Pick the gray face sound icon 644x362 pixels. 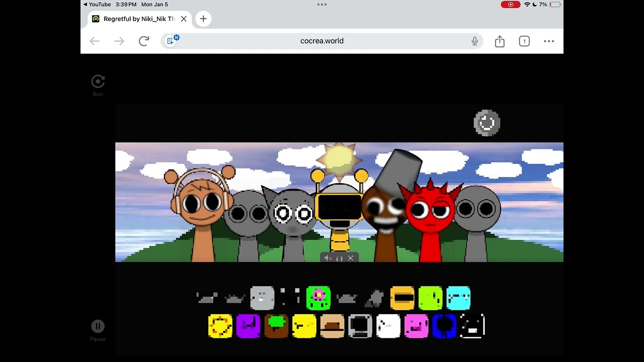(x=262, y=298)
